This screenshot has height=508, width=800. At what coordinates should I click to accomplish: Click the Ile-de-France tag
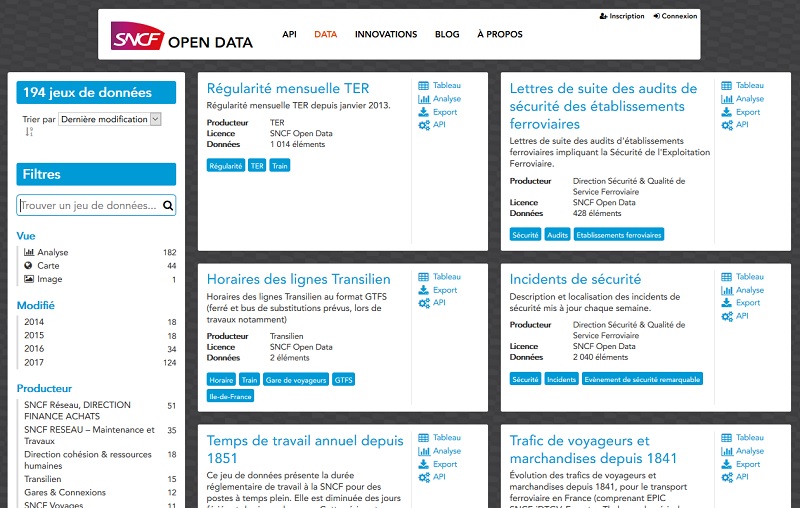click(x=230, y=396)
